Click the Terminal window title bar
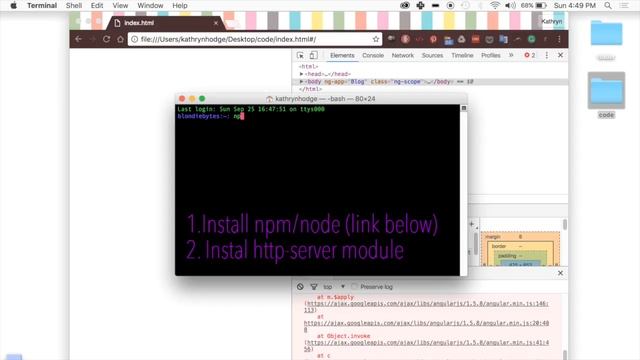 coord(321,99)
